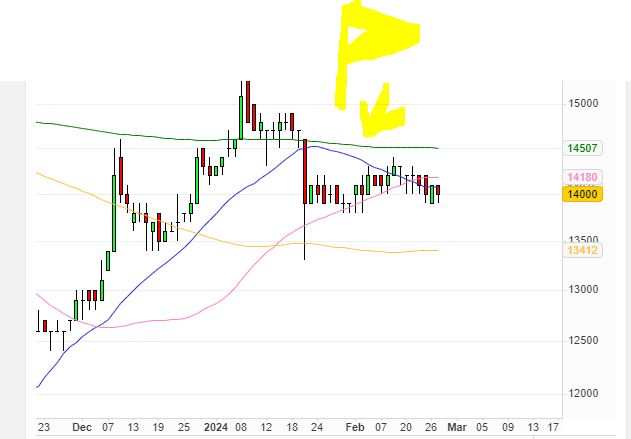The height and width of the screenshot is (439, 631).
Task: Click the Feb date axis label
Action: click(x=355, y=427)
